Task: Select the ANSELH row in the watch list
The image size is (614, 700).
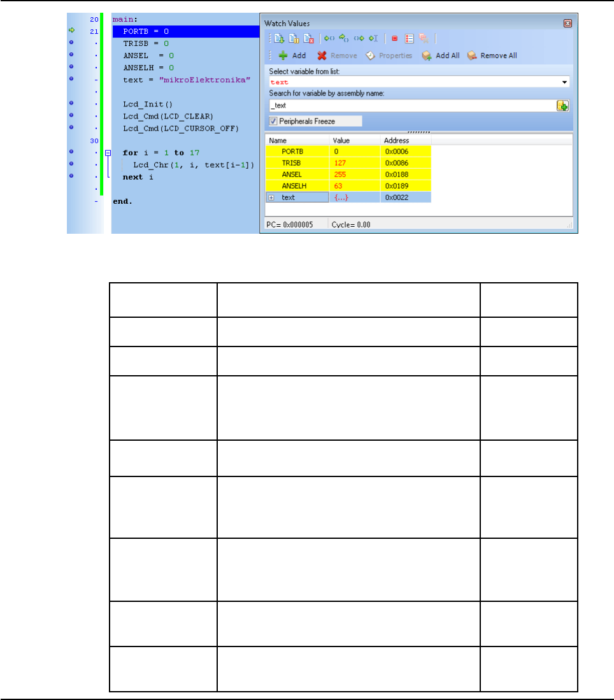Action: [x=348, y=186]
